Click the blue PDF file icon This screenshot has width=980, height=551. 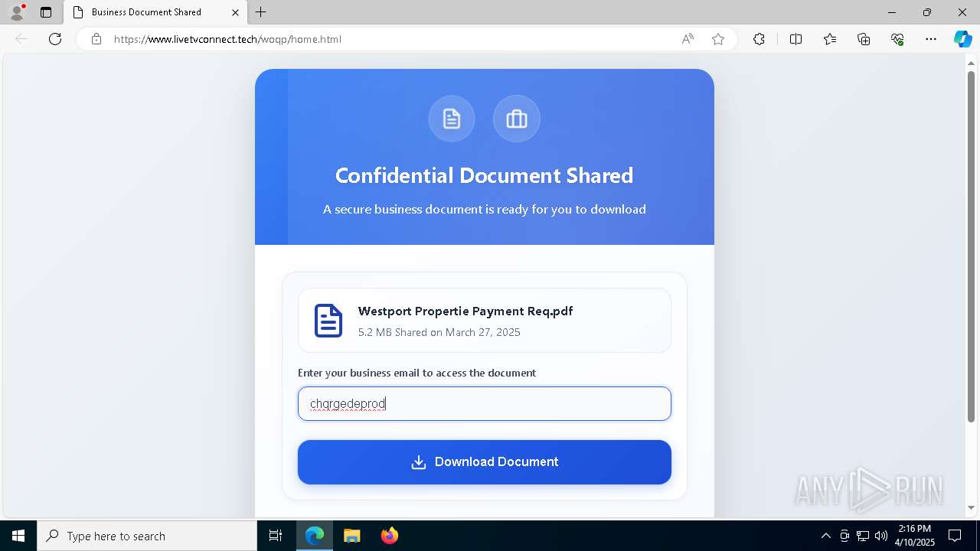[328, 321]
